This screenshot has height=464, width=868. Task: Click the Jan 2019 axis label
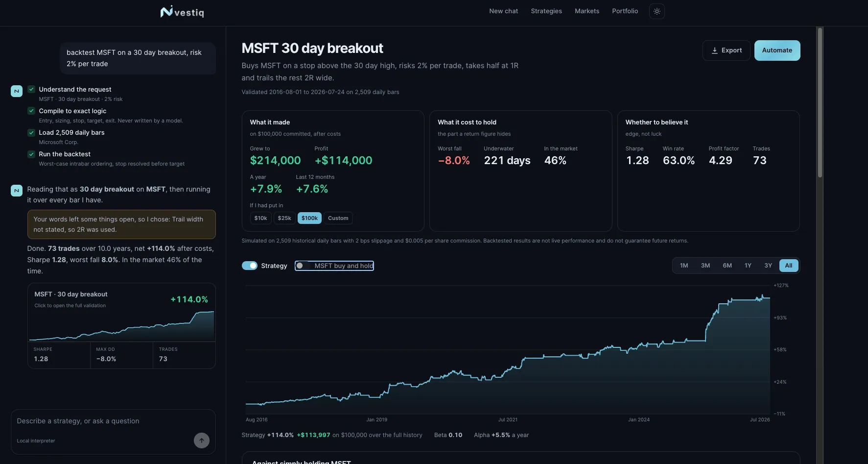(x=376, y=420)
